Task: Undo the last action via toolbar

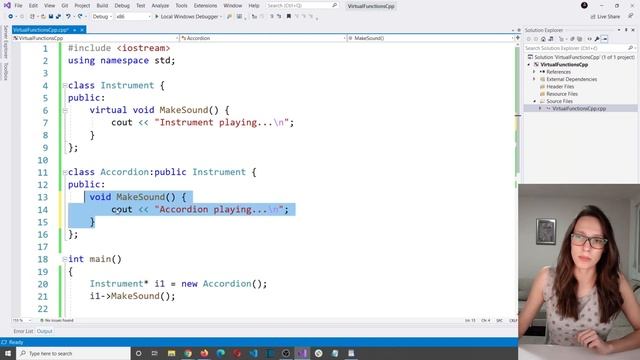Action: [x=68, y=17]
